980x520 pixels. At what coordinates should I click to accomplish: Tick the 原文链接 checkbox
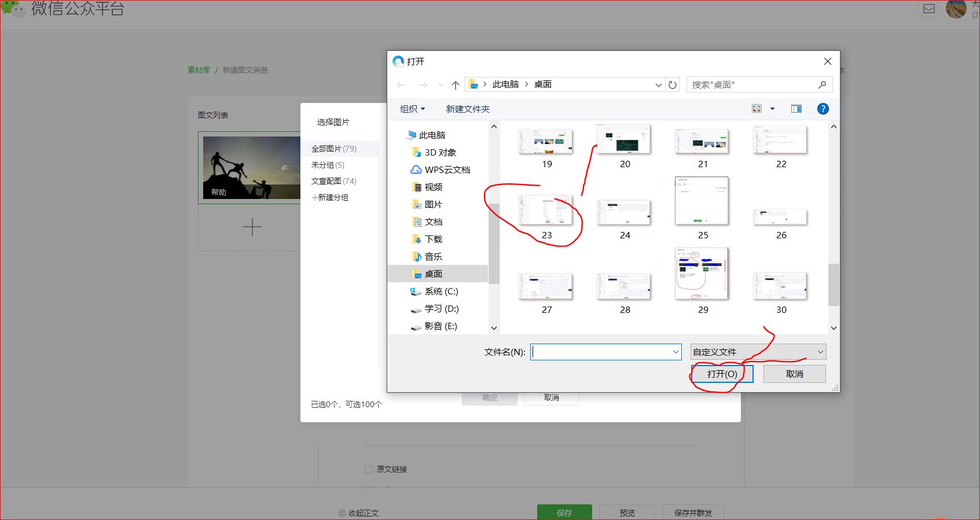click(x=368, y=469)
